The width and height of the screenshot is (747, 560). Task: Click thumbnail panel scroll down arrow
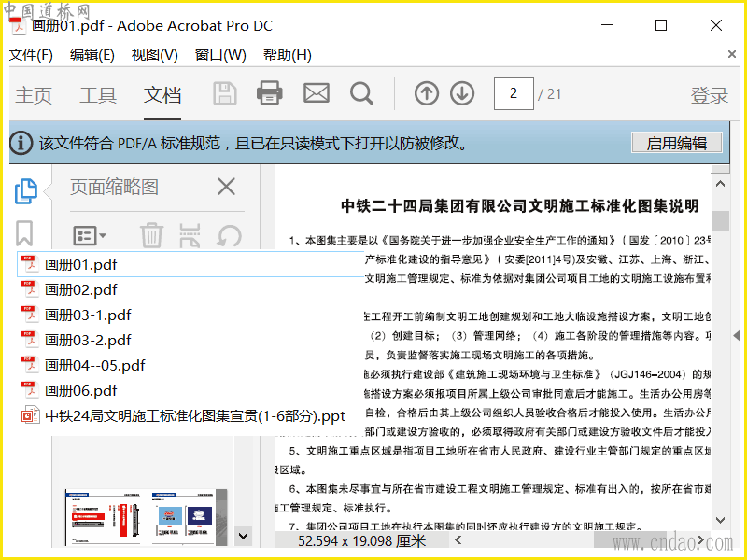(x=244, y=536)
